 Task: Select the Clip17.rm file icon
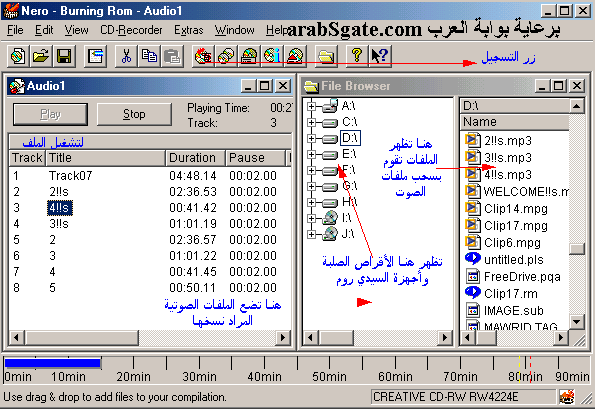click(x=472, y=293)
